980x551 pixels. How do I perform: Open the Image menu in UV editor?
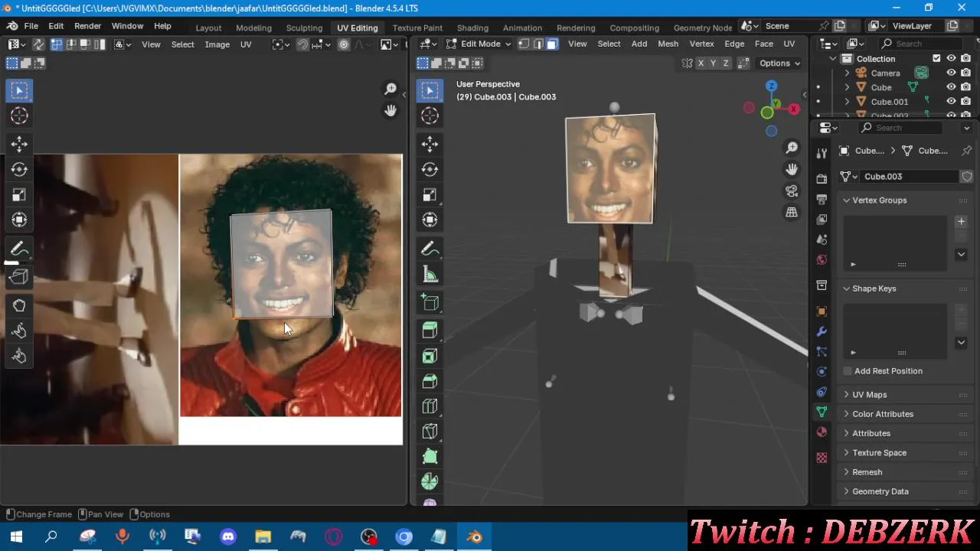217,44
